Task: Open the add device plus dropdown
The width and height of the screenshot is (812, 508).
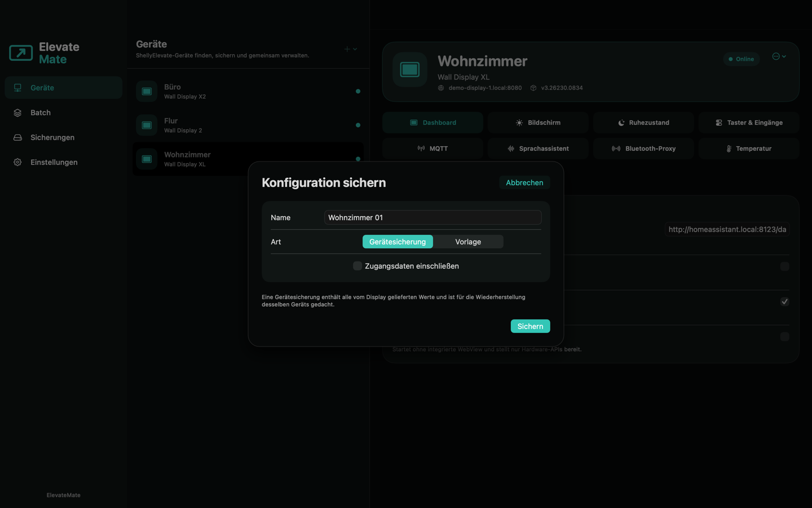Action: click(350, 49)
